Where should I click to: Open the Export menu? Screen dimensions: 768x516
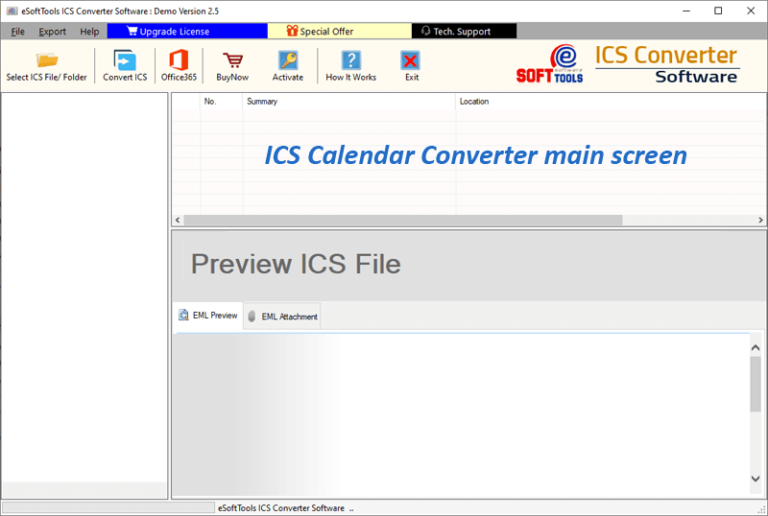point(52,31)
